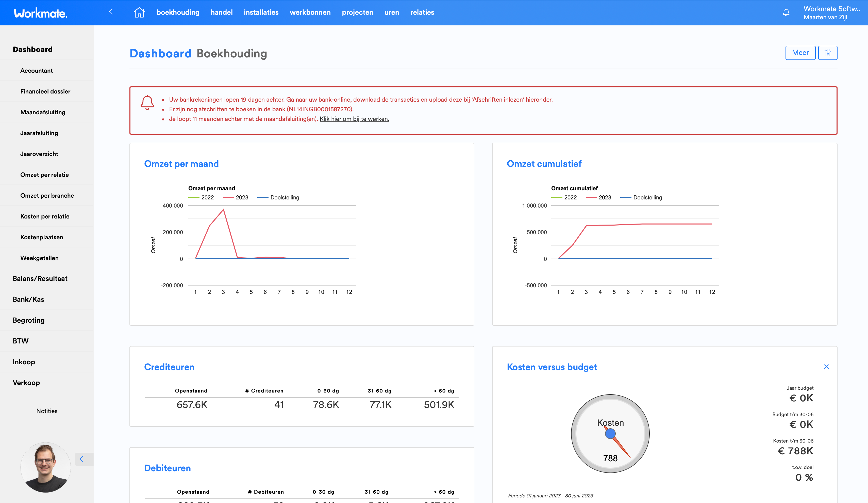Toggle the Doelstelling series in Omzet cumulatief legend
The height and width of the screenshot is (503, 868).
tap(641, 198)
